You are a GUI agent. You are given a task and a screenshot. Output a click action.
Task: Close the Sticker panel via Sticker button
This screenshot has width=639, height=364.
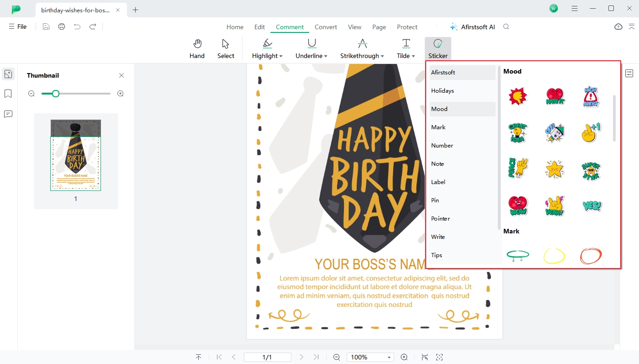pos(438,49)
